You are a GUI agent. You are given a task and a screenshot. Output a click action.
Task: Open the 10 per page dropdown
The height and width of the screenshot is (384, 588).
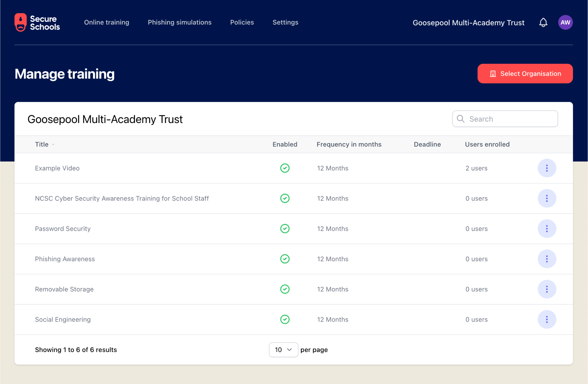(x=283, y=350)
